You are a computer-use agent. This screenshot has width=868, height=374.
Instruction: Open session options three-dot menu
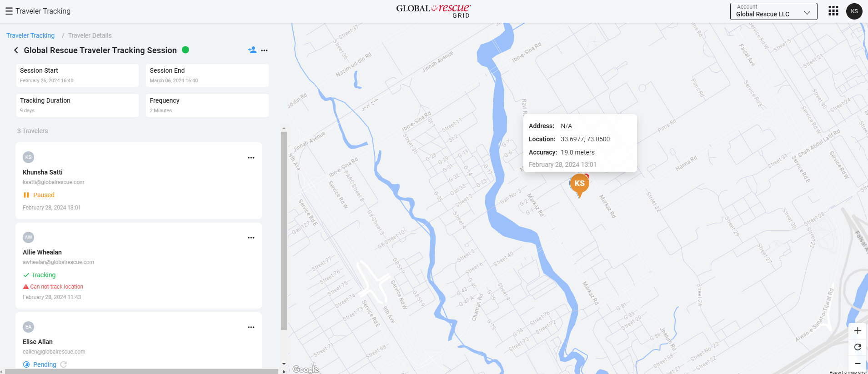pyautogui.click(x=264, y=50)
